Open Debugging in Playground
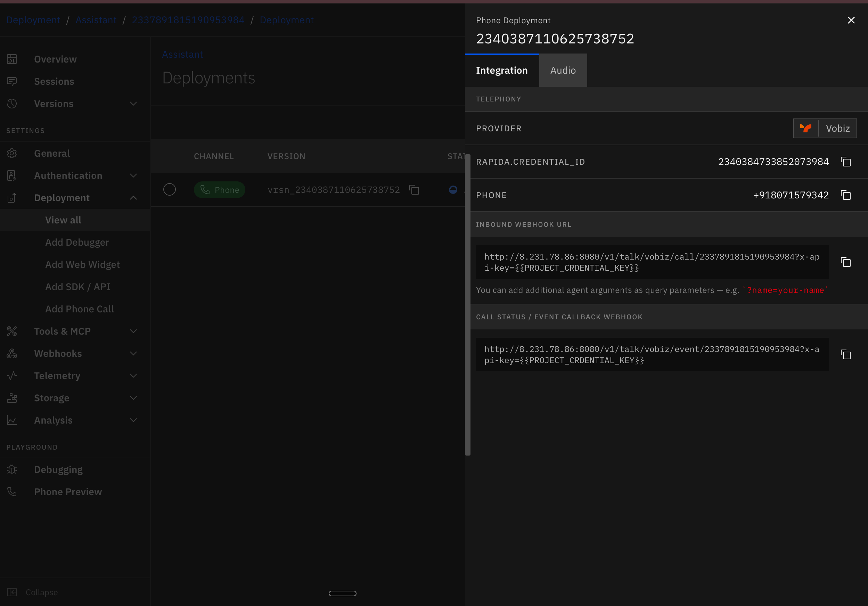Image resolution: width=868 pixels, height=606 pixels. pos(75,469)
